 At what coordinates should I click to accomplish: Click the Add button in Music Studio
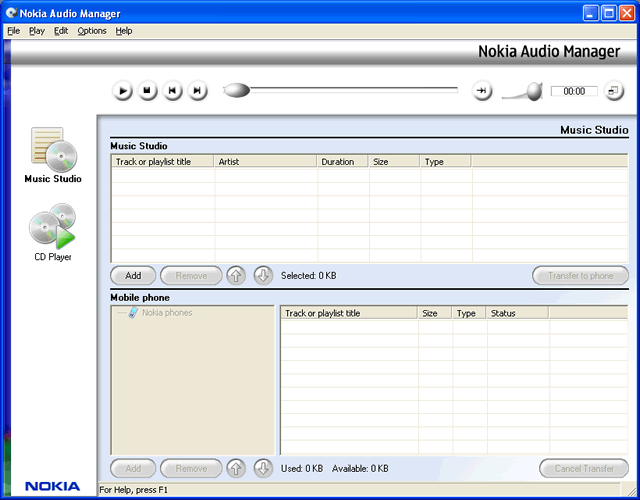pos(133,276)
